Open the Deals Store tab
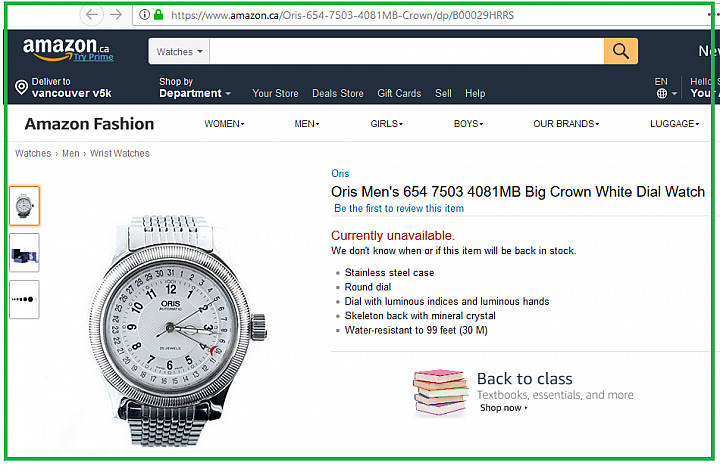 tap(338, 94)
